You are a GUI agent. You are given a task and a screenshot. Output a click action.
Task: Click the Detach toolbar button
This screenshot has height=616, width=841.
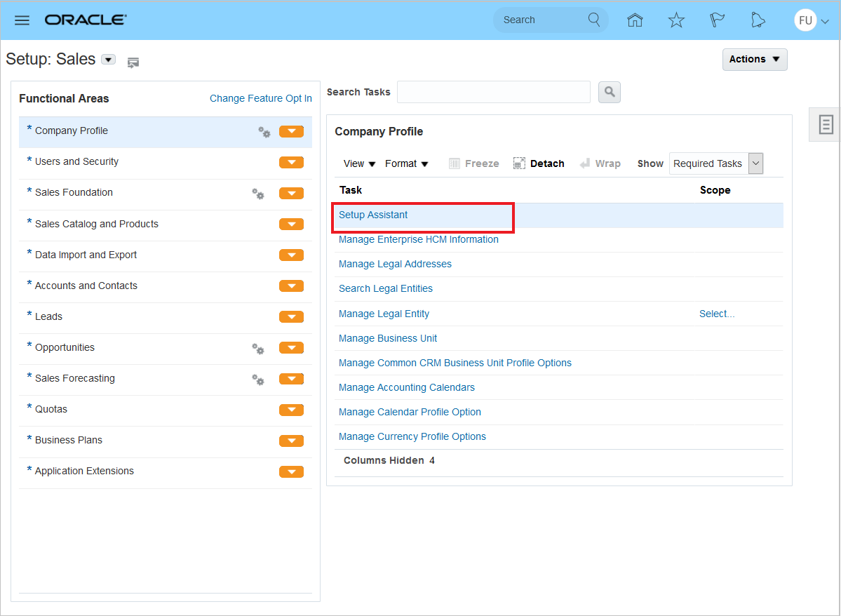(539, 163)
